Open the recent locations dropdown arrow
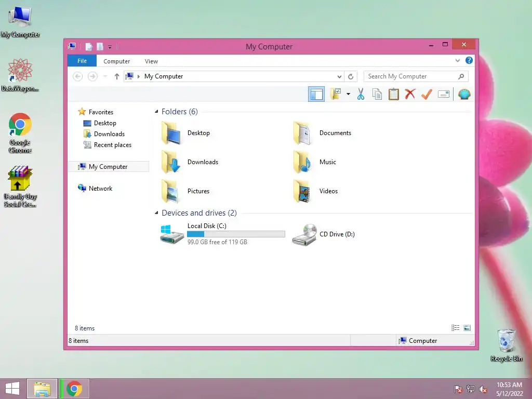The image size is (532, 399). 105,76
